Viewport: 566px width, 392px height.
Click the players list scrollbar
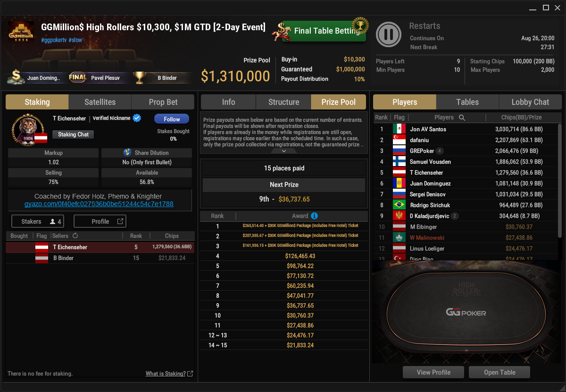pos(559,156)
